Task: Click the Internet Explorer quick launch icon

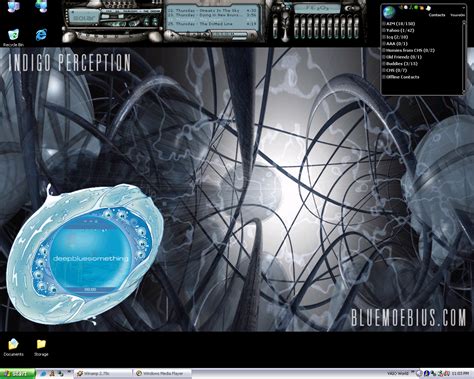Action: [x=43, y=374]
